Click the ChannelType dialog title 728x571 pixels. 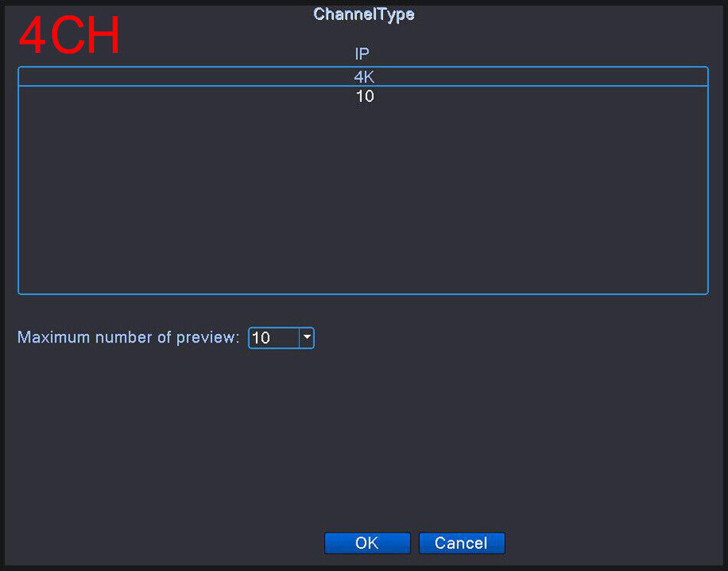coord(363,14)
